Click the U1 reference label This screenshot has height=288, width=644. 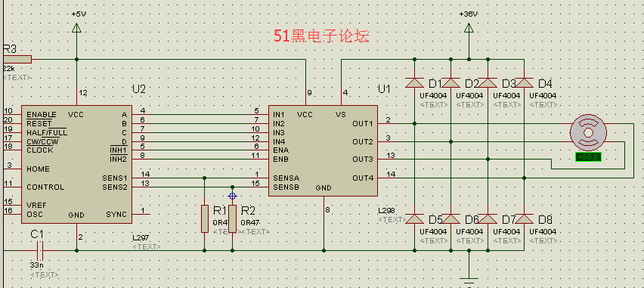384,89
